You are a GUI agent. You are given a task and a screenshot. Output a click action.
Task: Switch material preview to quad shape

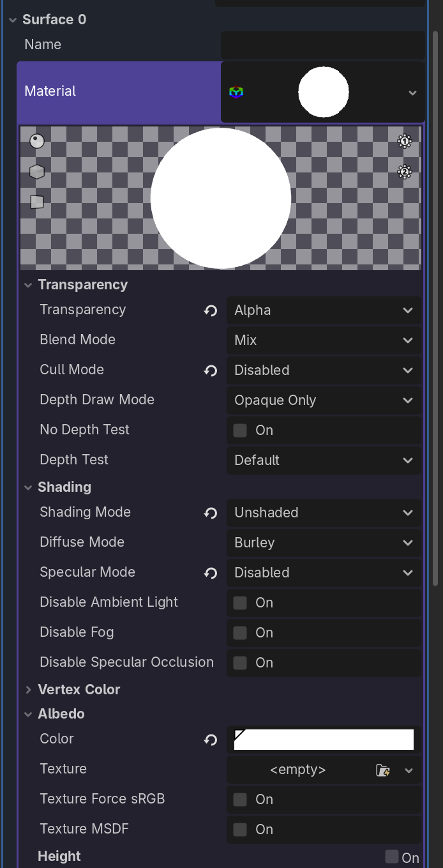click(x=37, y=202)
